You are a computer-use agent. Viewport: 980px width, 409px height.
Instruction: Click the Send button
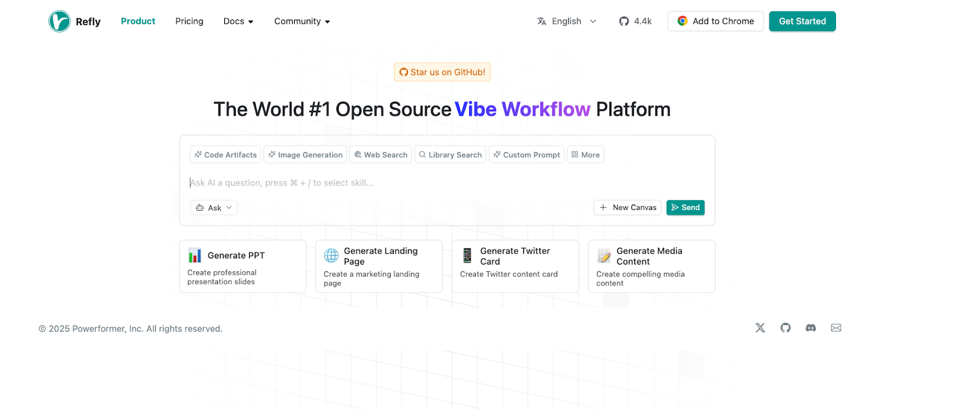pyautogui.click(x=685, y=208)
